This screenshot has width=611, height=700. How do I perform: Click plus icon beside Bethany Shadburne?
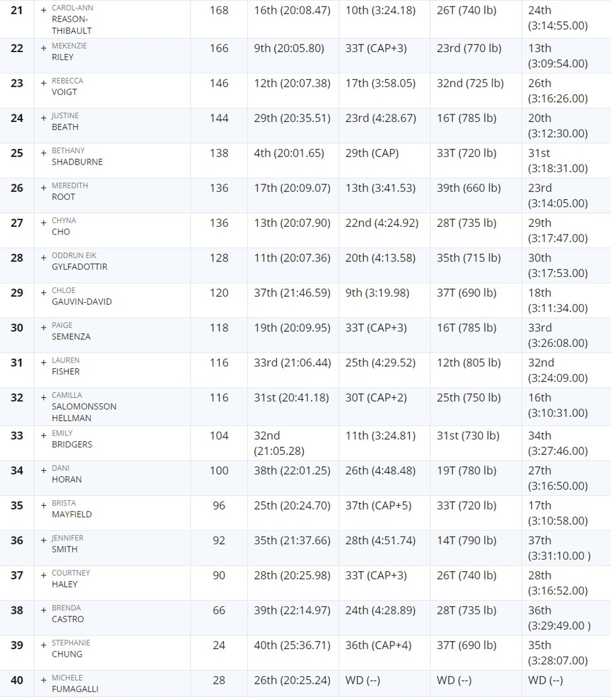click(x=43, y=153)
